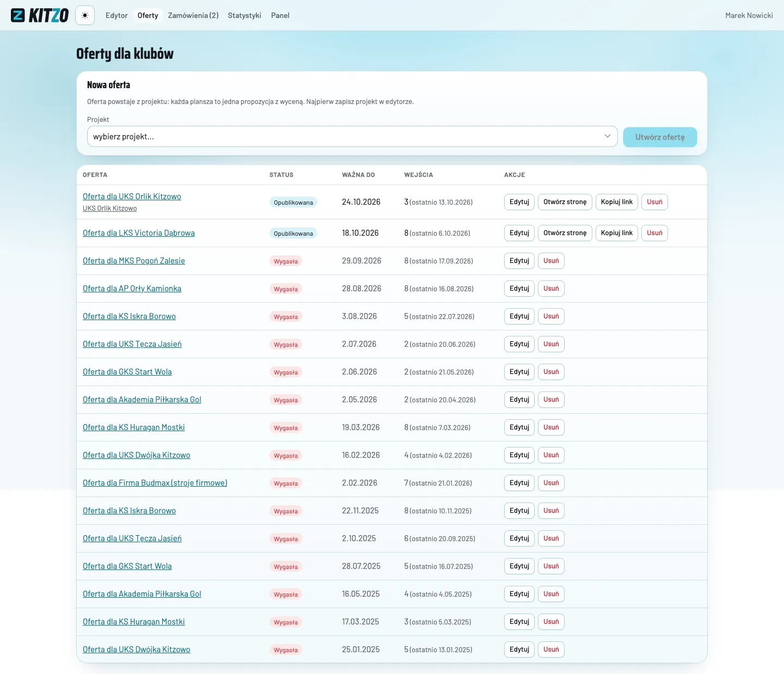
Task: Switch to the Oferty tab
Action: (148, 15)
